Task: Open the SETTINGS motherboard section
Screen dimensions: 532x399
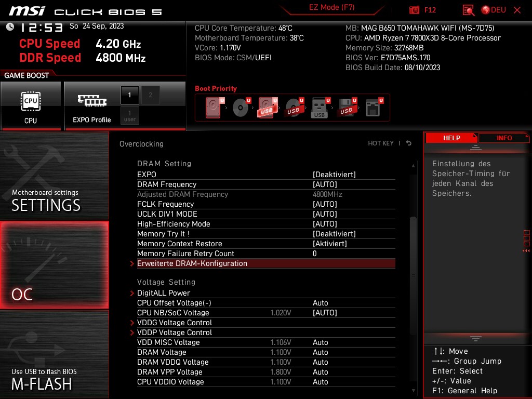Action: (x=54, y=176)
